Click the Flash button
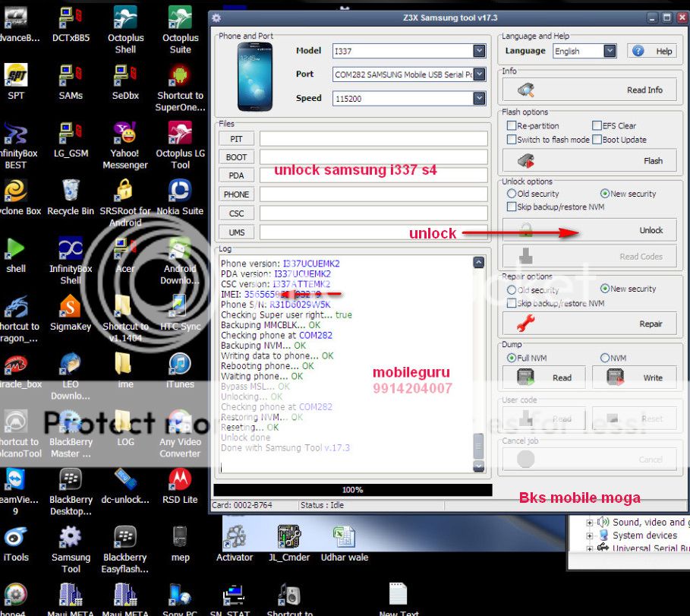 (590, 161)
